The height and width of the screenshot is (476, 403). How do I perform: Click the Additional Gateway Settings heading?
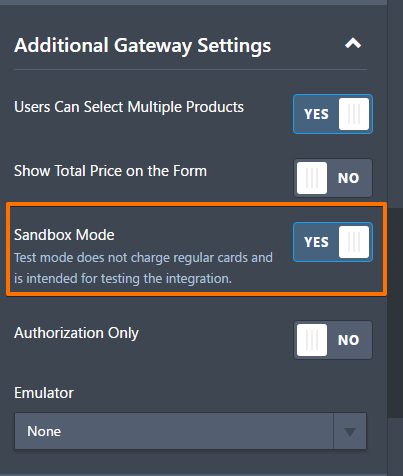click(x=142, y=45)
